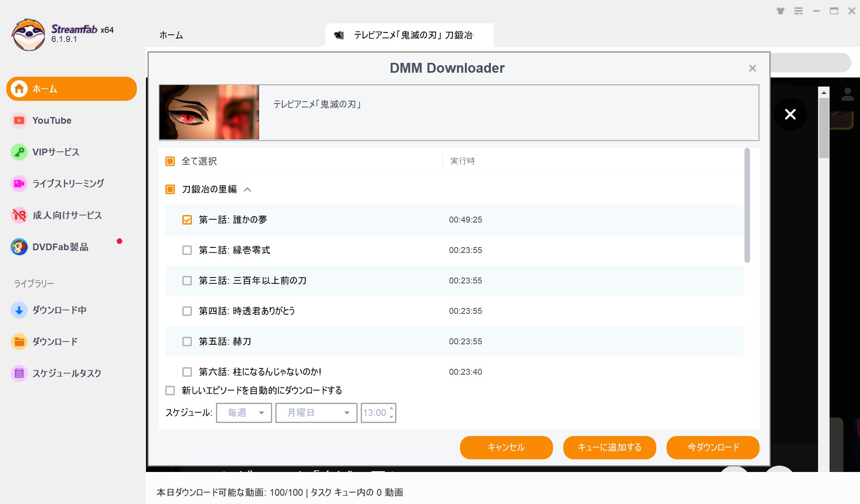This screenshot has height=504, width=860.
Task: Open the ホーム sidebar item
Action: pos(72,89)
